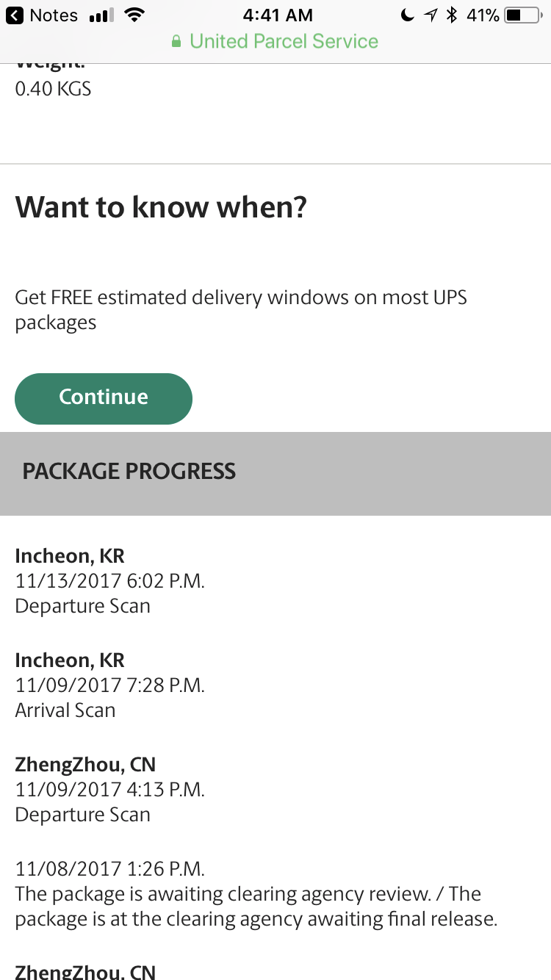This screenshot has height=980, width=551.
Task: Select Incheon, KR Departure Scan entry
Action: [110, 580]
